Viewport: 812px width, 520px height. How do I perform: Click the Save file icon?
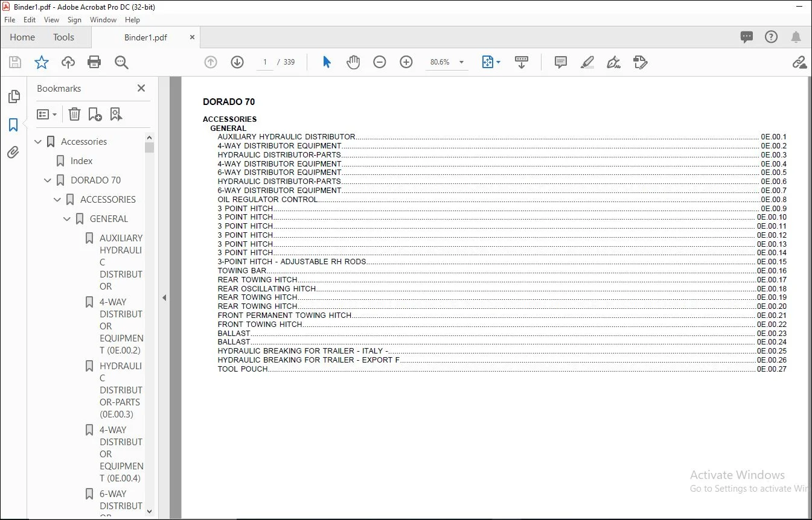click(x=15, y=62)
